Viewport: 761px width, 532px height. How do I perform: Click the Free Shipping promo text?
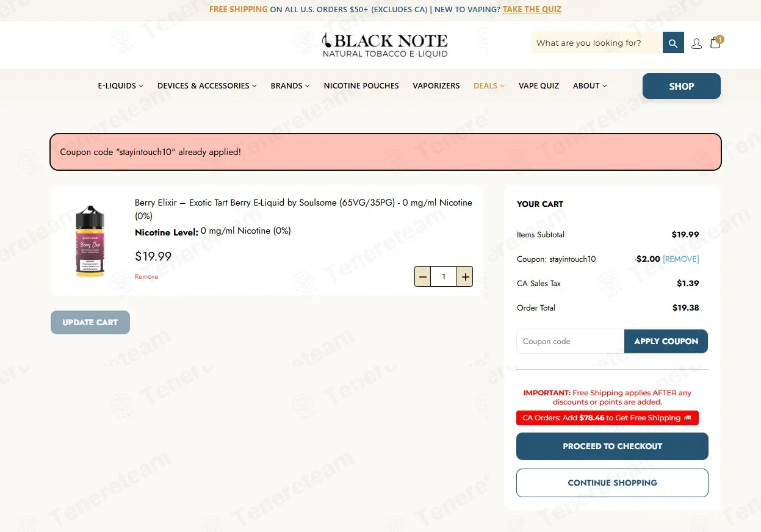point(238,9)
